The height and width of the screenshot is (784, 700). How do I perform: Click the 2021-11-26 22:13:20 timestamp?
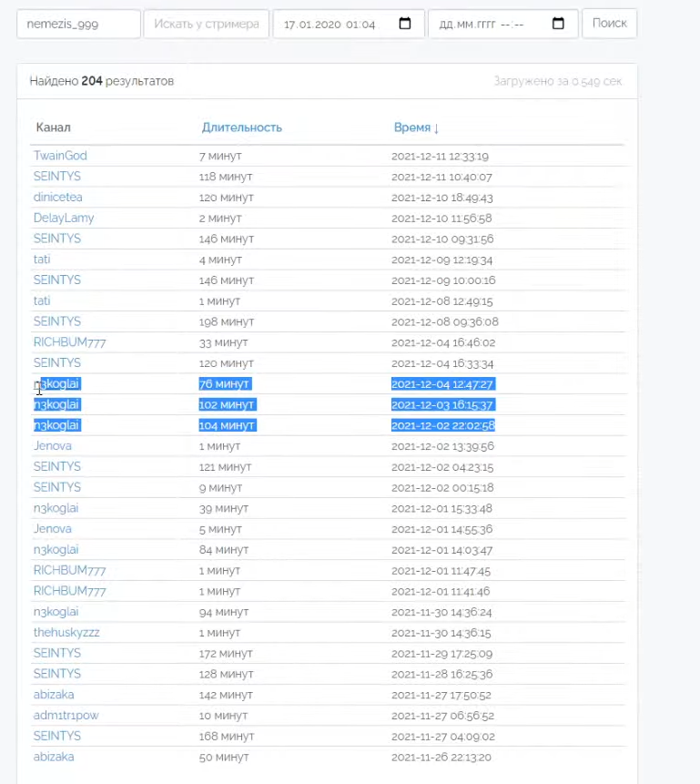coord(441,758)
